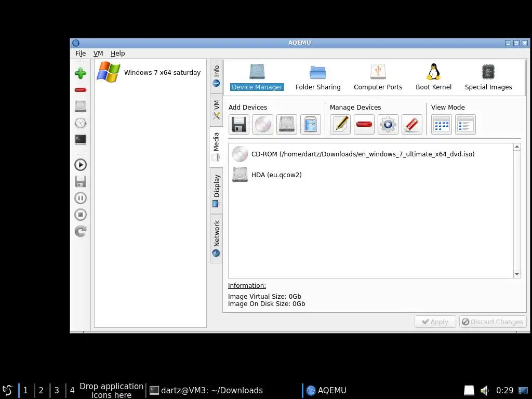Open the Computer Ports section
532x399 pixels.
(378, 77)
